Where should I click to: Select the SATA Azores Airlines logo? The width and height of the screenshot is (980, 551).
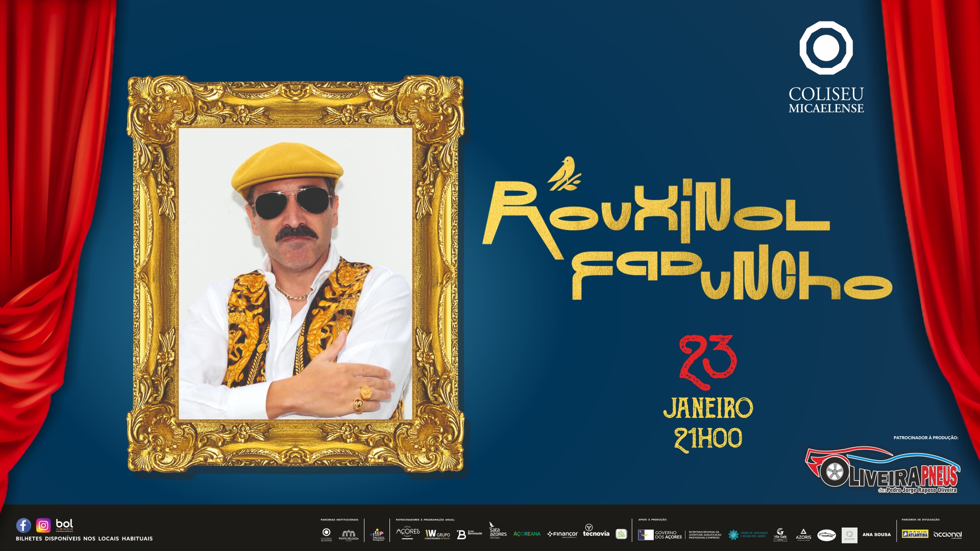[x=497, y=531]
